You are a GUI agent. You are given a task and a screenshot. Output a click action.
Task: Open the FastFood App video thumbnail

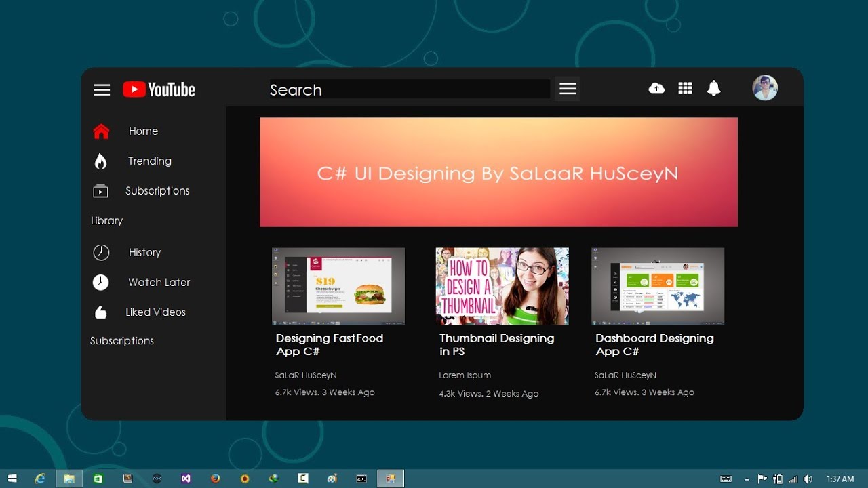pos(338,286)
